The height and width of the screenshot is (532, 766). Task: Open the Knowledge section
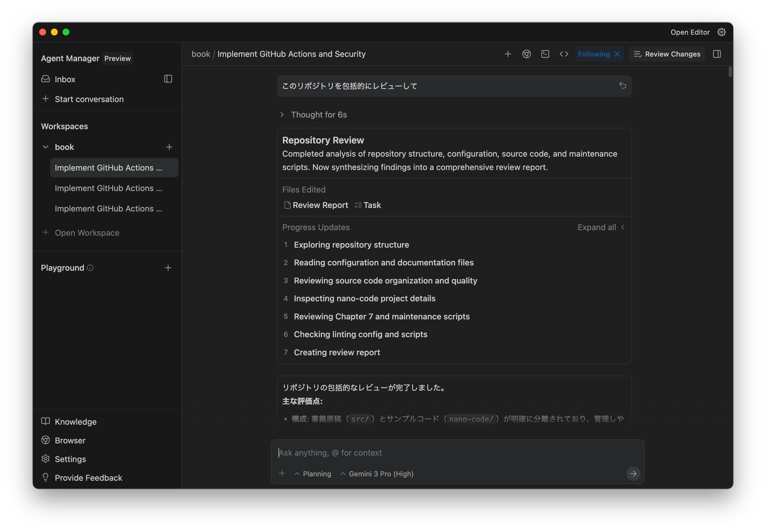pos(75,422)
